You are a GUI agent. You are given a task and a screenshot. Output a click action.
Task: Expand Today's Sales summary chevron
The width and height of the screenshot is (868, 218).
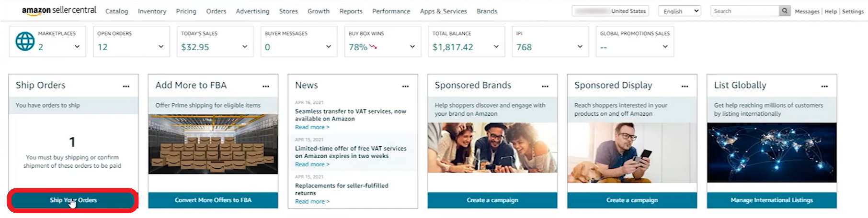(x=245, y=46)
